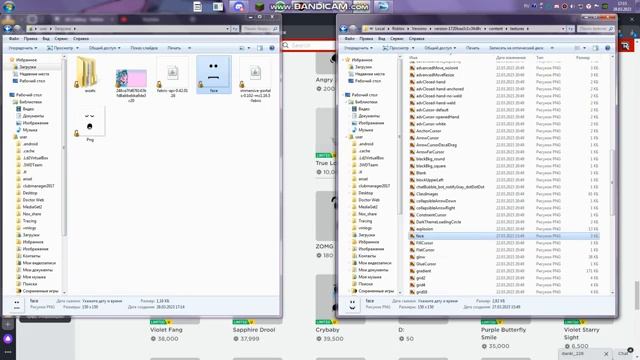Click search field in right Explorer window

pyautogui.click(x=595, y=29)
